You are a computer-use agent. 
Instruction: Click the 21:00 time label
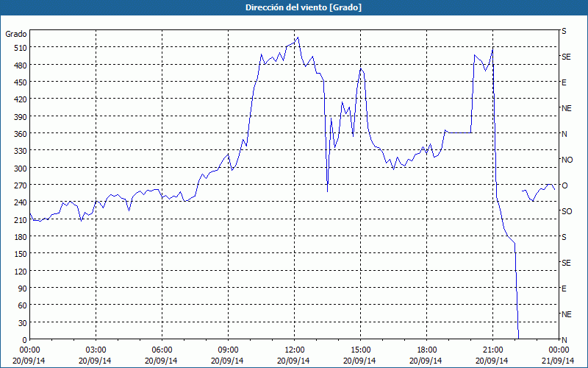[492, 350]
